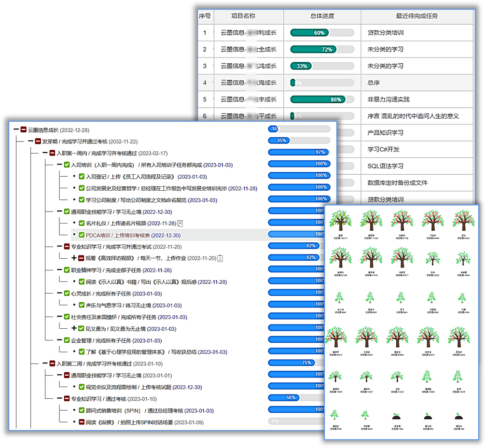The width and height of the screenshot is (486, 448).
Task: Click the first small sapling in the third row
Action: coord(340,298)
